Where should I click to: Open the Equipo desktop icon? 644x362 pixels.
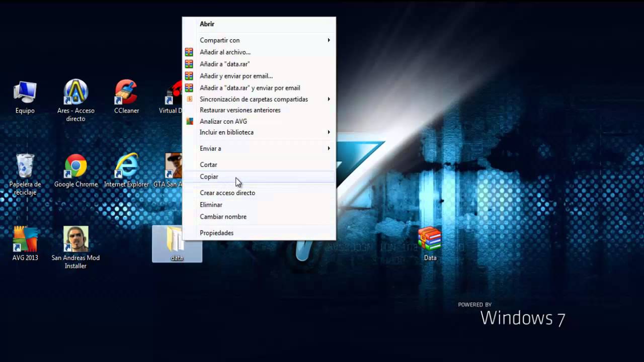tap(25, 97)
